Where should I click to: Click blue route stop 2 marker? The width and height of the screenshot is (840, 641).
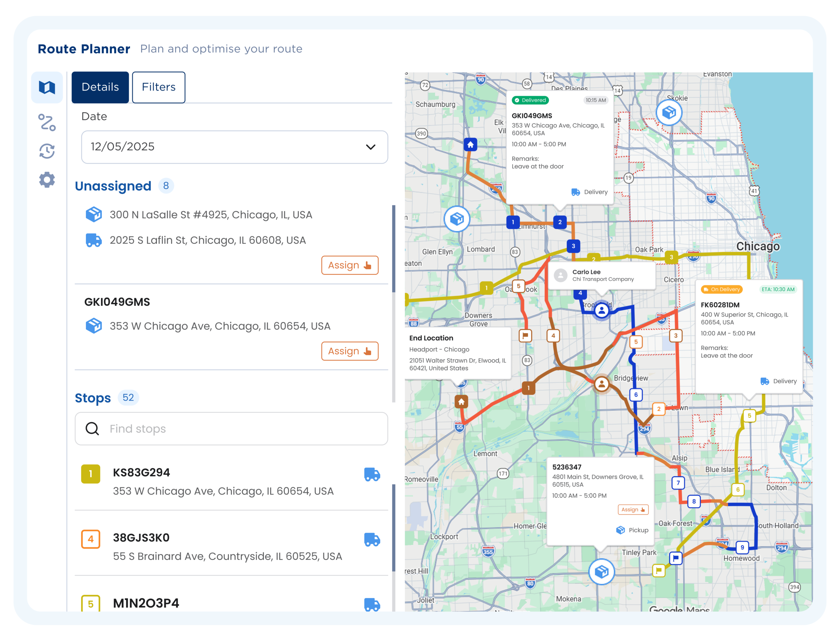[560, 222]
